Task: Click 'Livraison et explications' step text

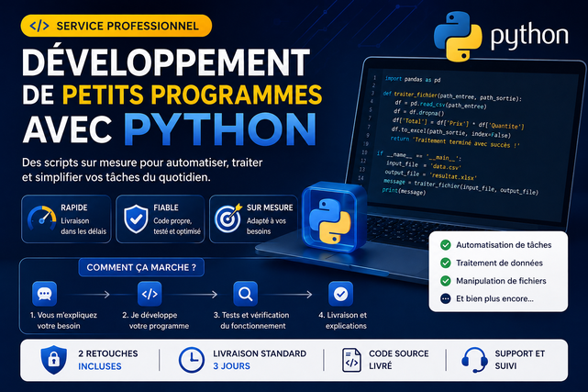Action: 343,320
